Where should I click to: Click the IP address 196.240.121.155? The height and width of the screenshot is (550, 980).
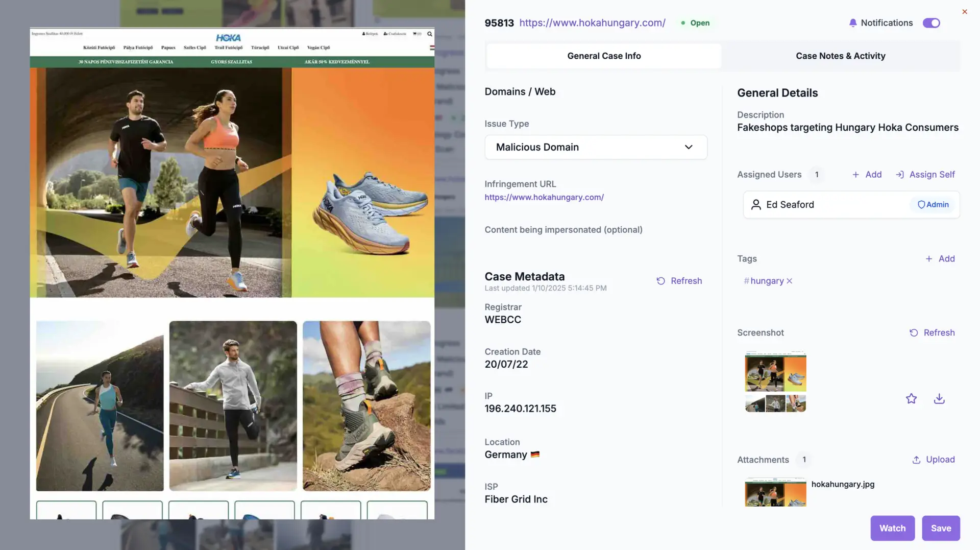click(520, 409)
